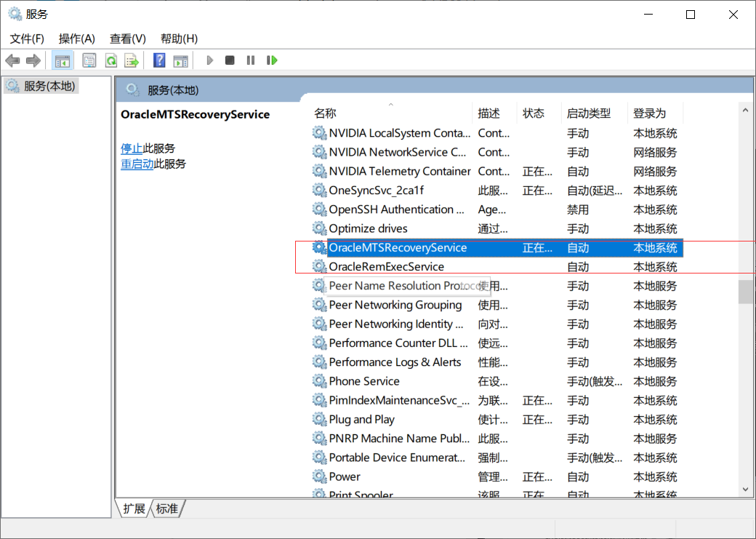Click 禁用 startup type of OpenSSH row
The image size is (756, 539).
(x=578, y=210)
